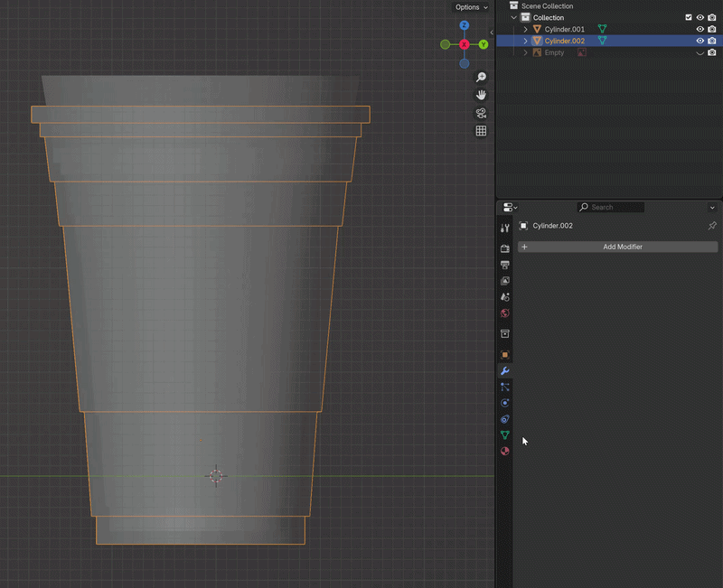
Task: Open the Physics properties tab
Action: click(x=505, y=403)
